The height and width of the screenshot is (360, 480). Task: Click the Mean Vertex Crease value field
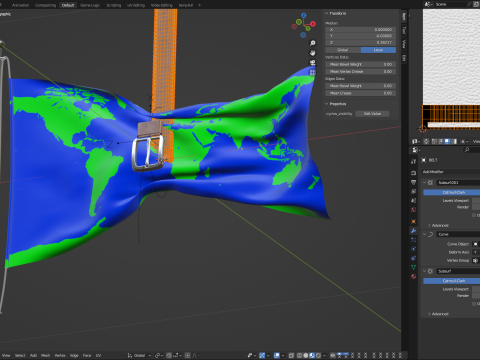[361, 71]
